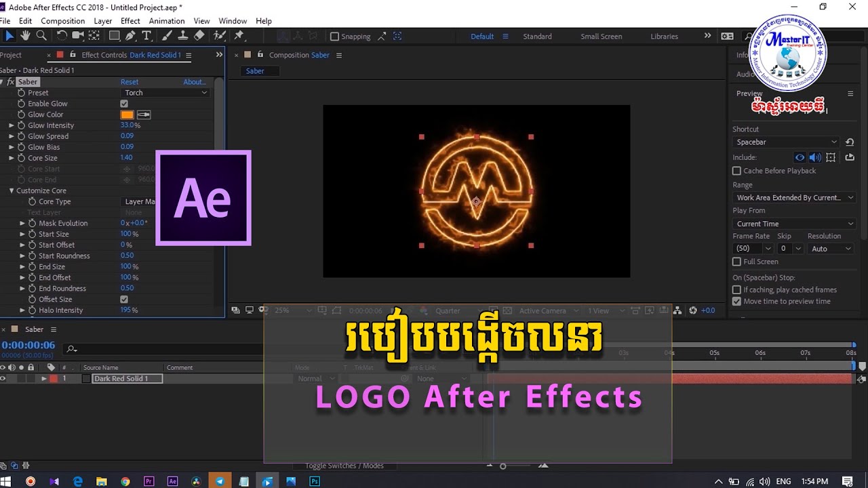Uncheck Move time to preview time

[x=737, y=302]
